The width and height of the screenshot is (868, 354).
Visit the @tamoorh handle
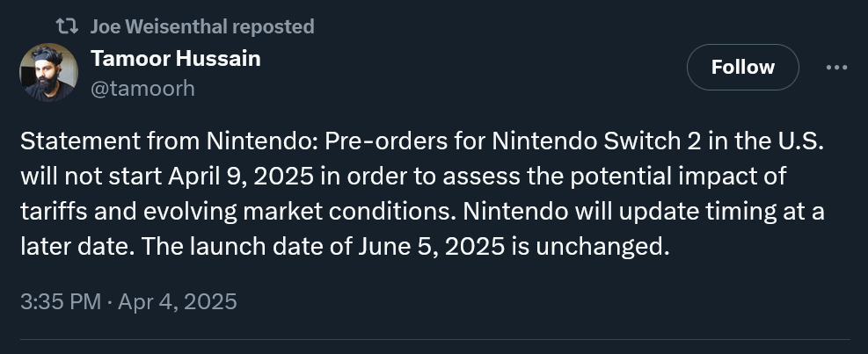coord(142,88)
